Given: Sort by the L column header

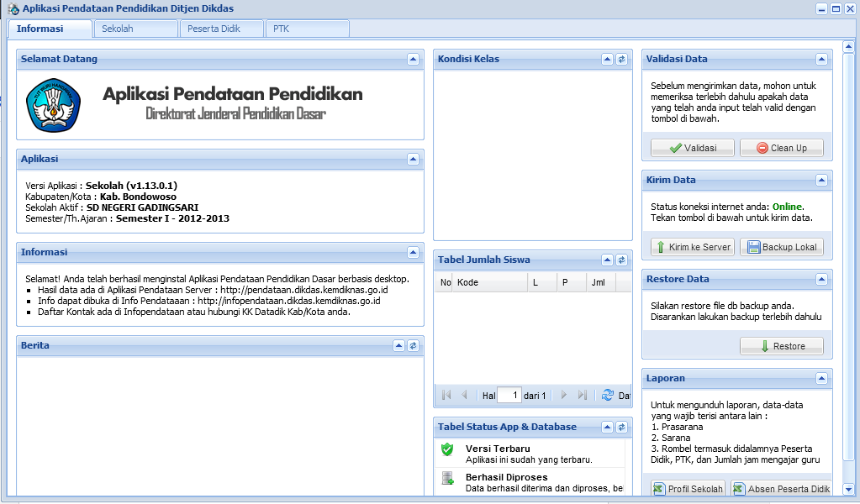Looking at the screenshot, I should tap(542, 283).
